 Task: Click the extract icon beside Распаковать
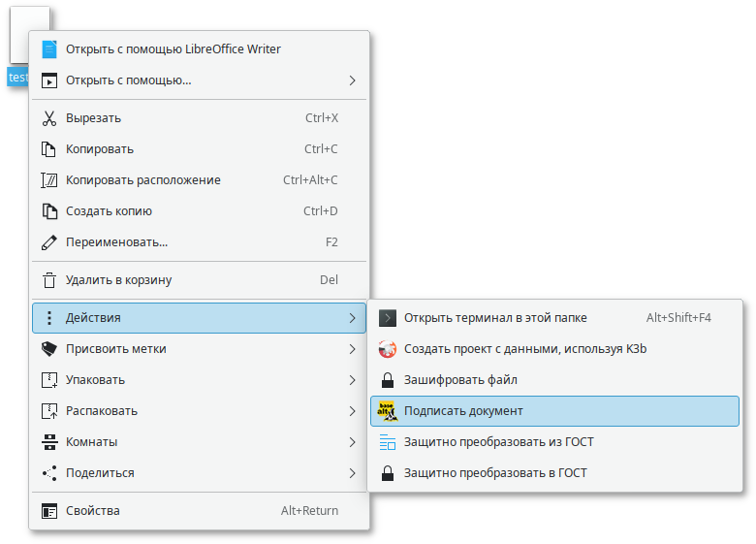click(x=49, y=411)
